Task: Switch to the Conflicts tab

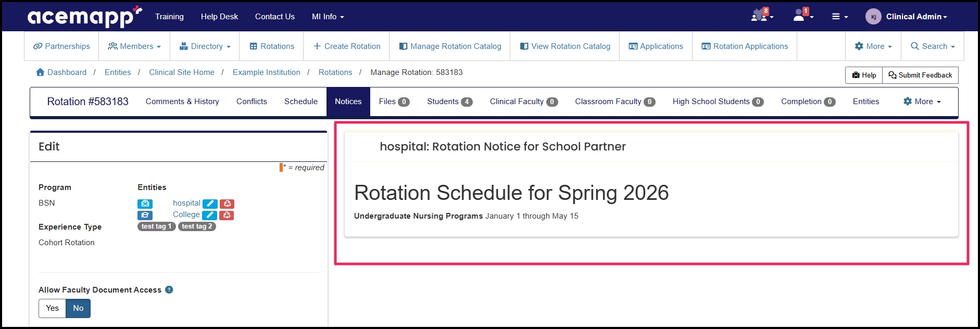Action: pos(252,102)
